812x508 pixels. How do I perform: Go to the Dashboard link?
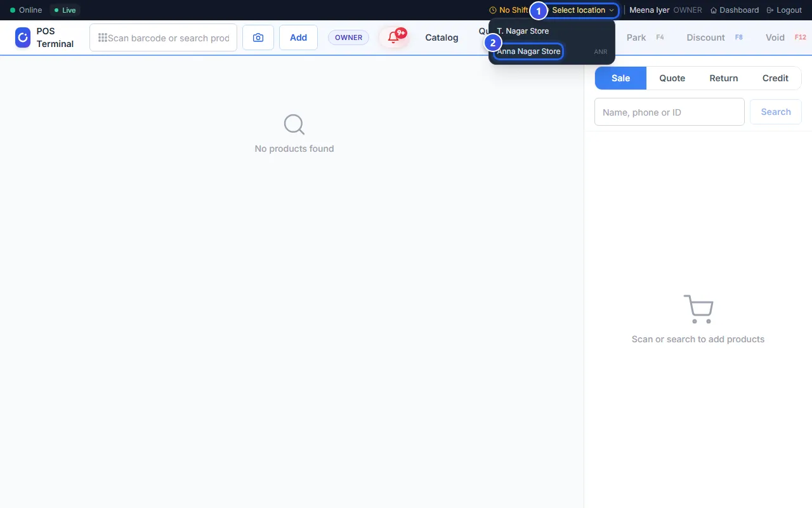point(735,10)
